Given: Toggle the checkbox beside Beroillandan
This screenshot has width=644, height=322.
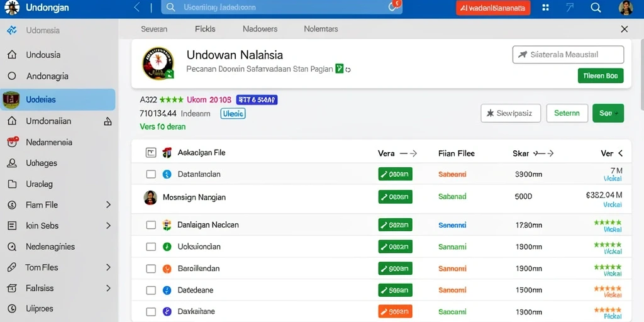Looking at the screenshot, I should tap(151, 269).
